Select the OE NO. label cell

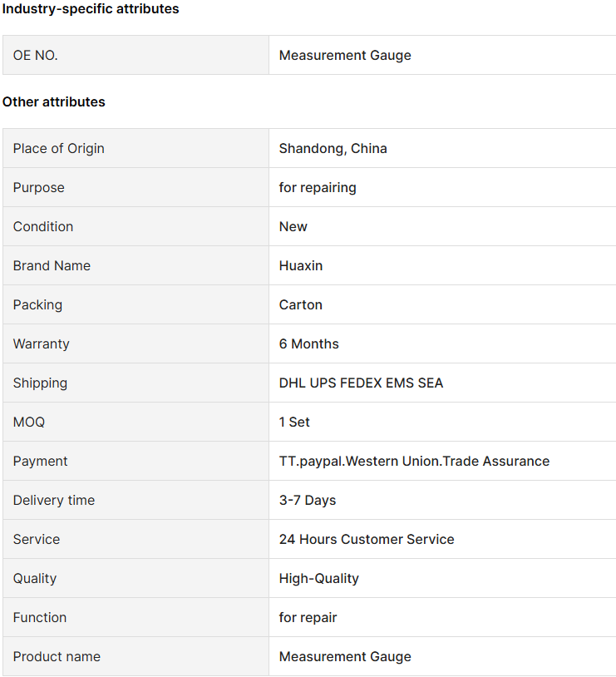[136, 55]
